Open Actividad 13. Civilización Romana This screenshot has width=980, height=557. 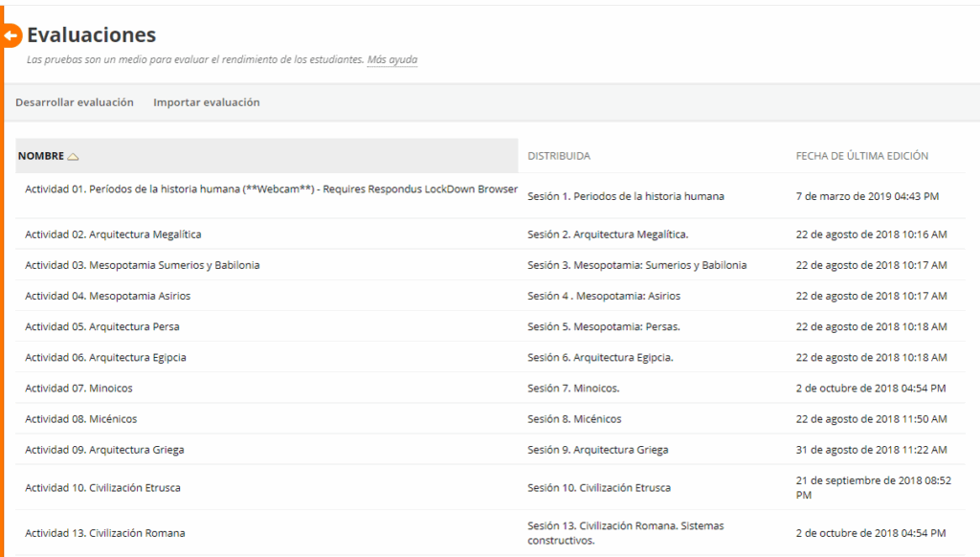104,533
